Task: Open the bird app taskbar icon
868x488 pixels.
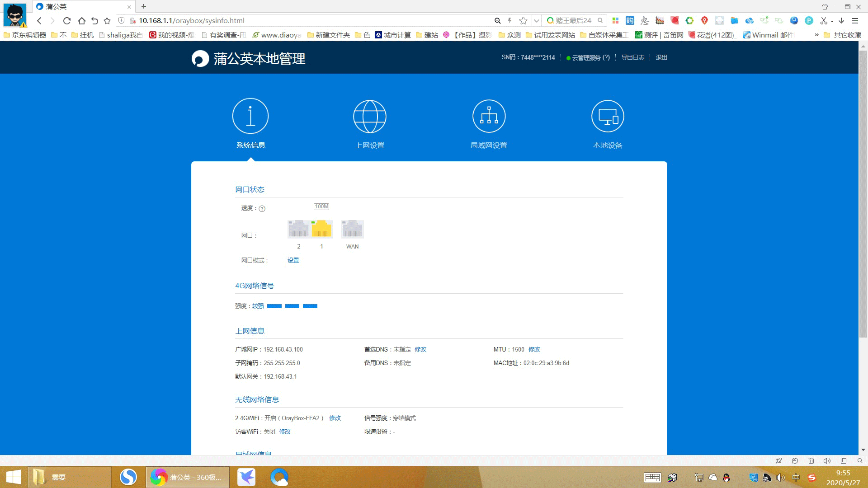Action: [x=246, y=477]
